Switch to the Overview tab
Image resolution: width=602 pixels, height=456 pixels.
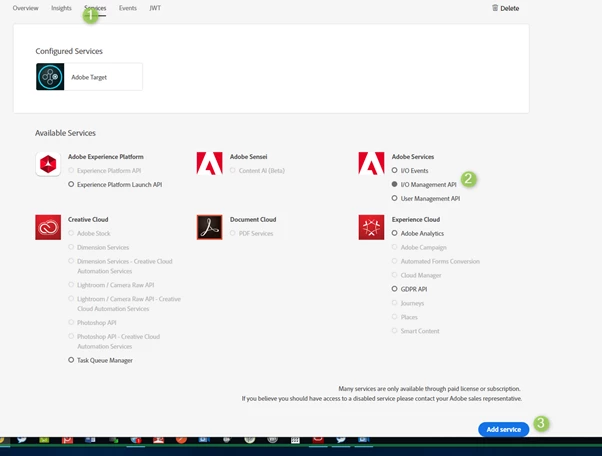[25, 8]
